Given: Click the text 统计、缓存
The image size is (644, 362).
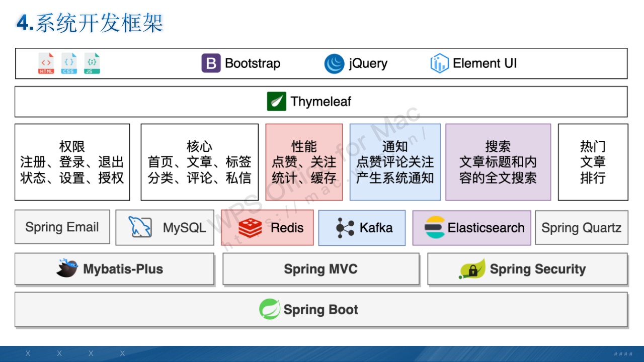Looking at the screenshot, I should [x=304, y=178].
